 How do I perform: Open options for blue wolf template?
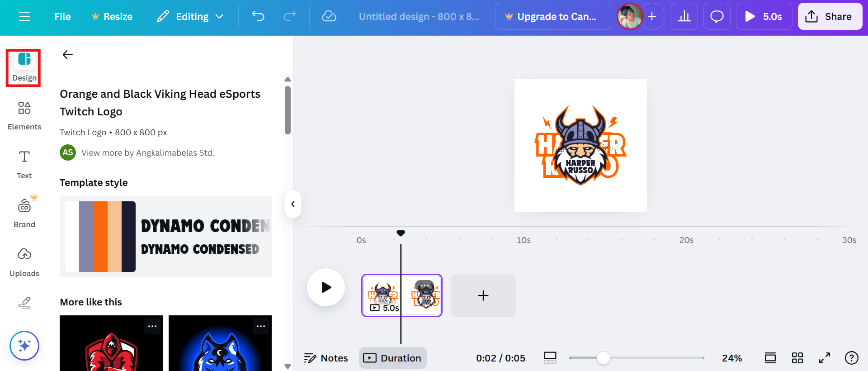tap(261, 326)
